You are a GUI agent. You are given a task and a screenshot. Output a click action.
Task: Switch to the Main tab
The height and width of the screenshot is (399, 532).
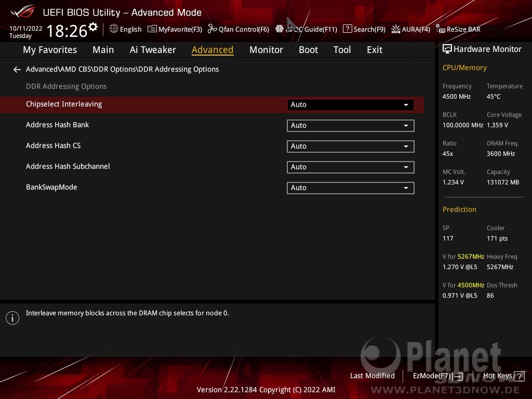(103, 50)
